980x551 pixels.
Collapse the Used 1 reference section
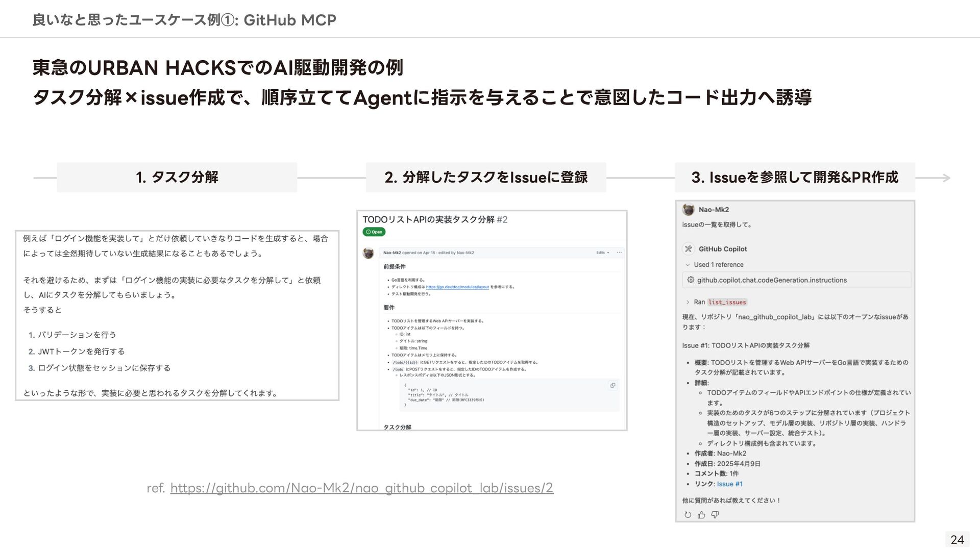tap(688, 265)
